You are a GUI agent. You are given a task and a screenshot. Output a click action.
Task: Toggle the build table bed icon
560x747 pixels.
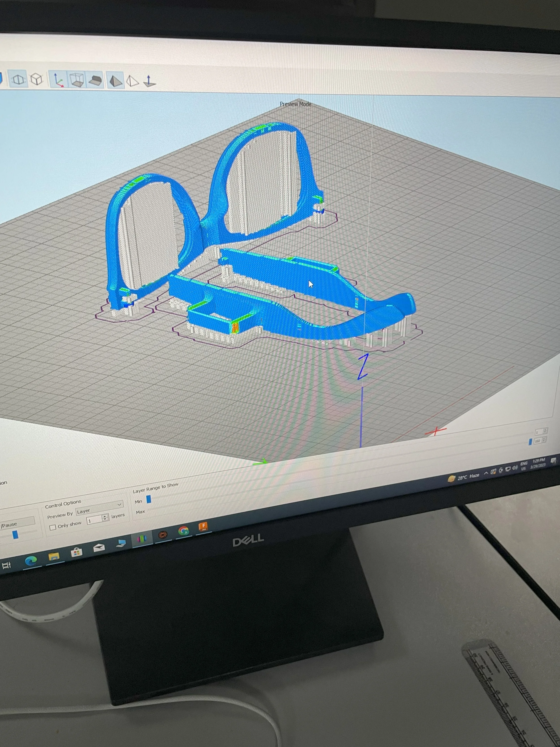point(95,80)
